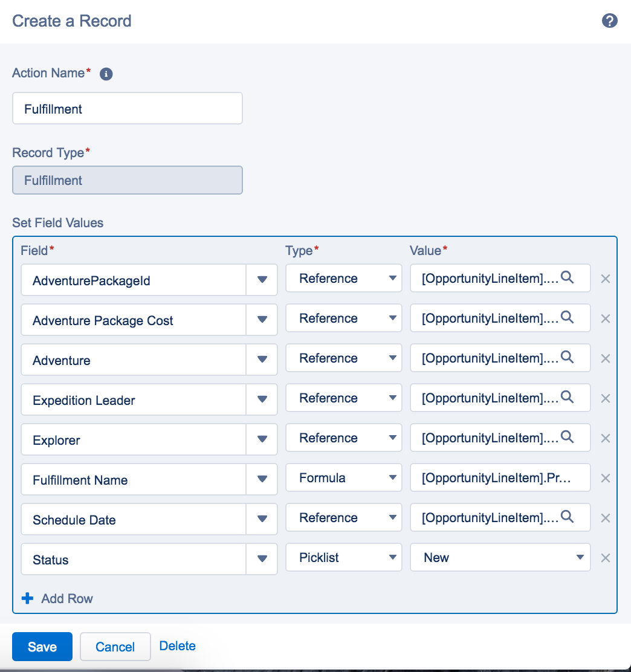The height and width of the screenshot is (672, 631).
Task: Click the Action Name text field
Action: click(x=127, y=109)
